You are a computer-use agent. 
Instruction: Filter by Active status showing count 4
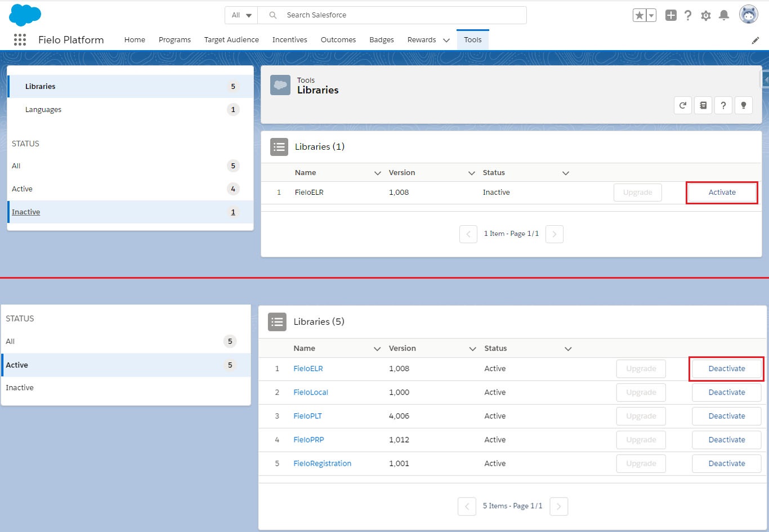coord(131,189)
